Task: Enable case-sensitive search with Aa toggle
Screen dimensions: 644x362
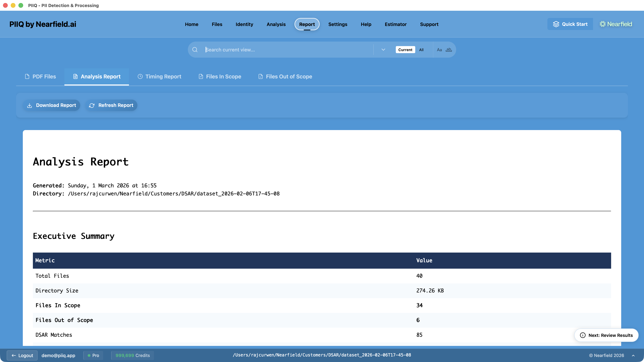Action: click(440, 50)
